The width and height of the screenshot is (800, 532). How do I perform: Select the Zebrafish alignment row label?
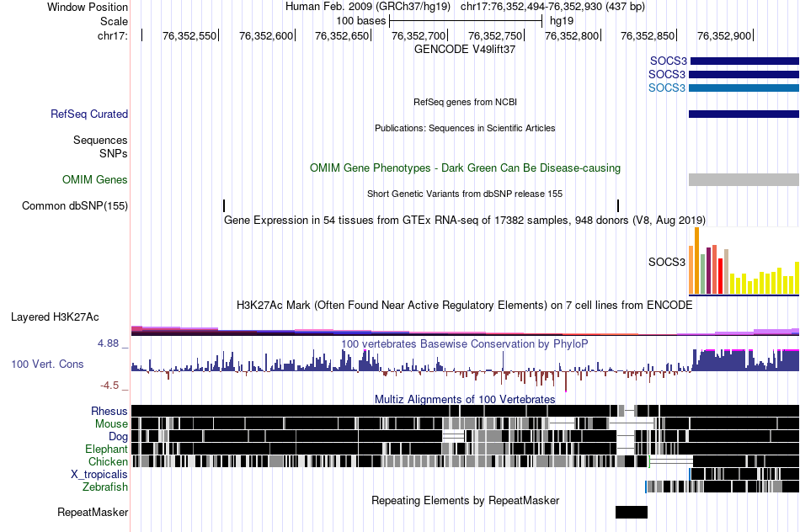click(x=105, y=487)
